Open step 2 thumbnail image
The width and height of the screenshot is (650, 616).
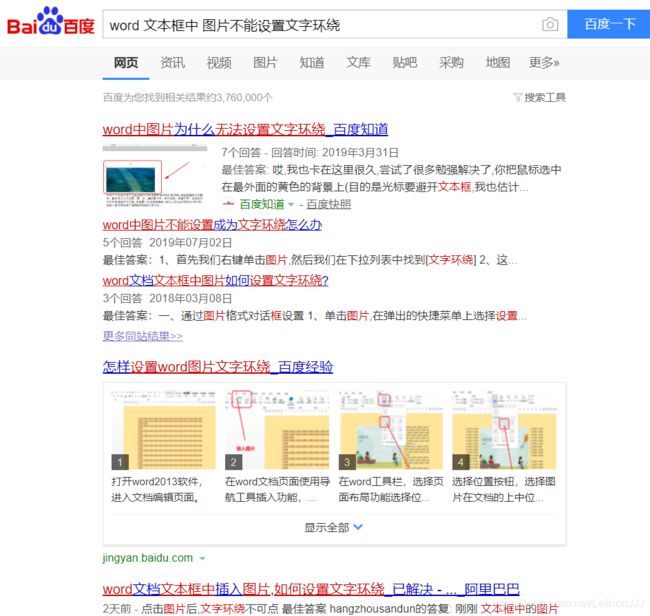coord(277,430)
